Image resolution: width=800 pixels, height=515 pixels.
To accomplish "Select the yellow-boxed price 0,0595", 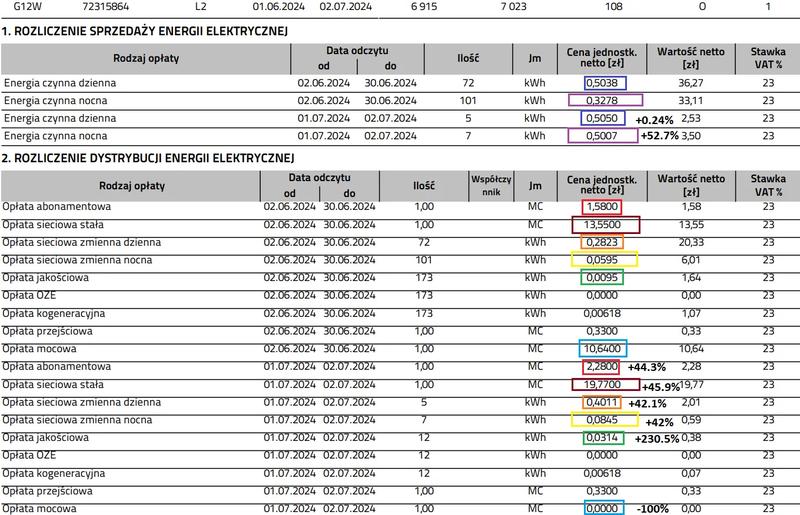I will pyautogui.click(x=604, y=259).
